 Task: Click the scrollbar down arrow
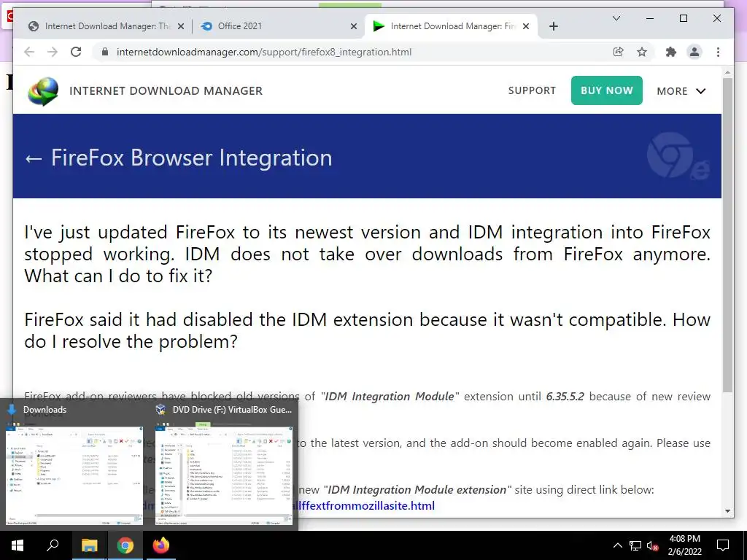point(727,511)
